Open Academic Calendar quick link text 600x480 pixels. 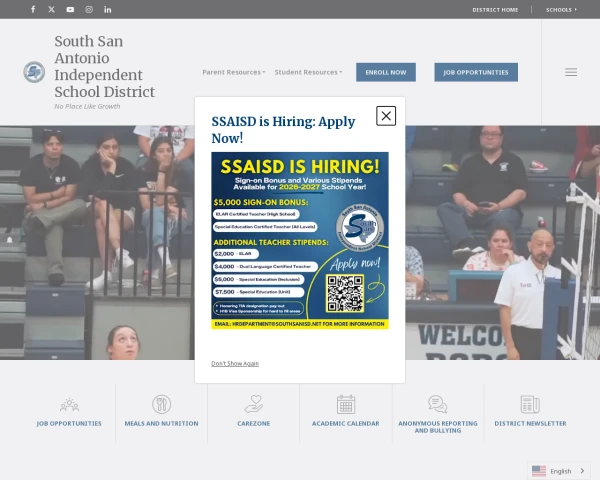point(346,423)
